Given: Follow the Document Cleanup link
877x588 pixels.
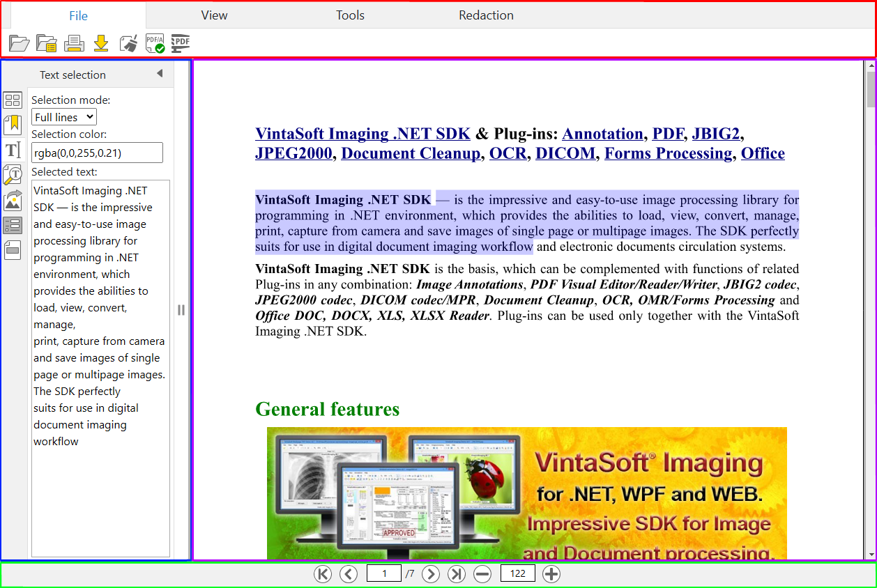Looking at the screenshot, I should (411, 153).
